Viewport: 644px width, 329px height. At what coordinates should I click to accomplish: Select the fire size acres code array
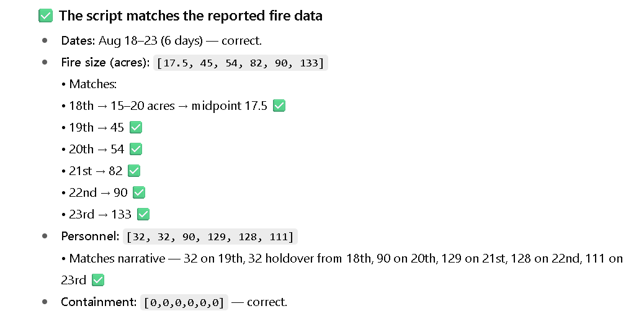pos(241,63)
